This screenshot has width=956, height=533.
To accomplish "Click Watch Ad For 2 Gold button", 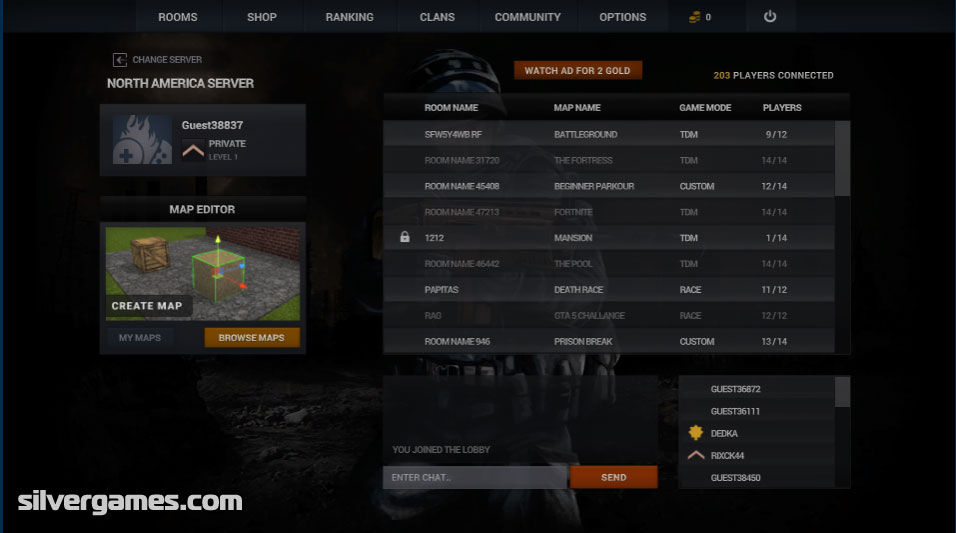I will [577, 70].
